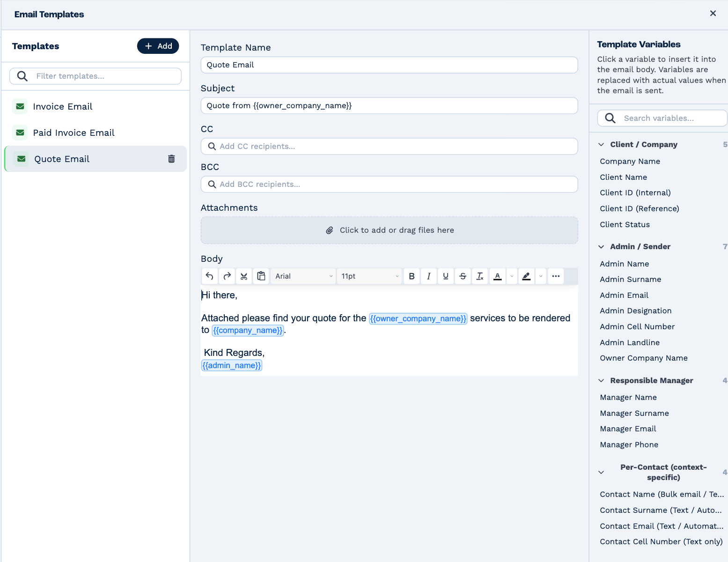
Task: Insert the Owner Company Name variable
Action: 644,358
